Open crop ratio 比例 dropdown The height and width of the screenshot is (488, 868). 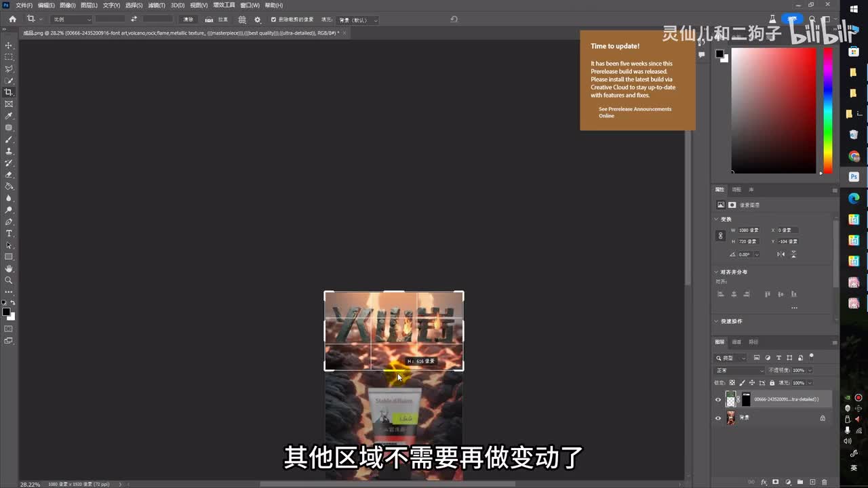point(71,20)
